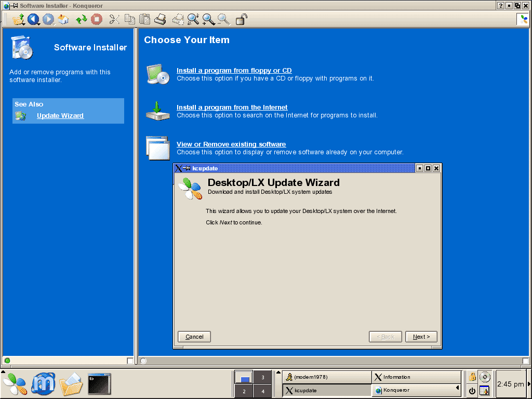Click Next in the Update Wizard
Screen dimensions: 532x399
421,337
